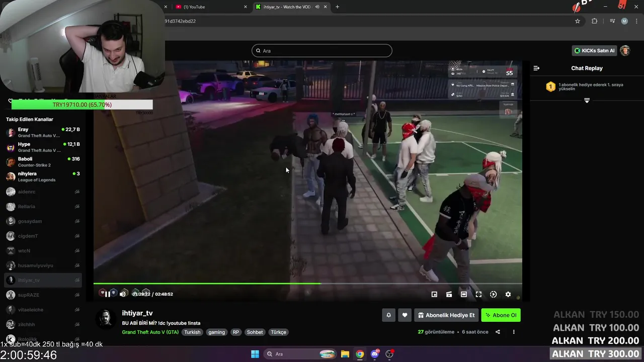Open Hype channel in the sidebar
The width and height of the screenshot is (644, 362).
[x=43, y=147]
